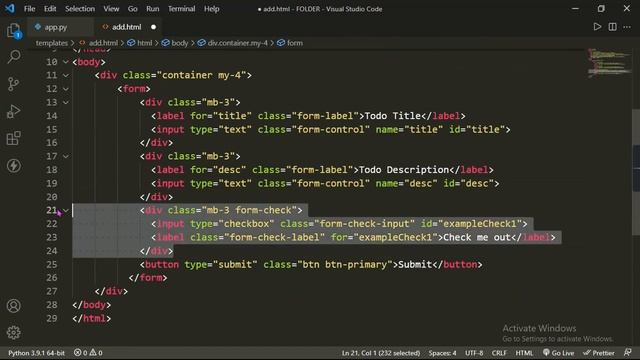Click "checkbox" type value on line 22
This screenshot has width=640, height=360.
click(x=247, y=224)
